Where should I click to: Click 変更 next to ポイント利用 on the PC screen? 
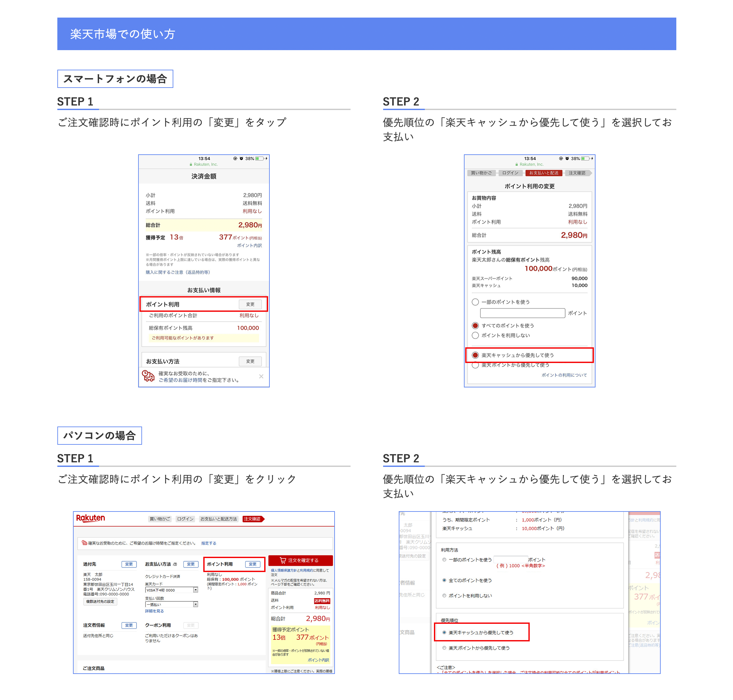tap(253, 564)
